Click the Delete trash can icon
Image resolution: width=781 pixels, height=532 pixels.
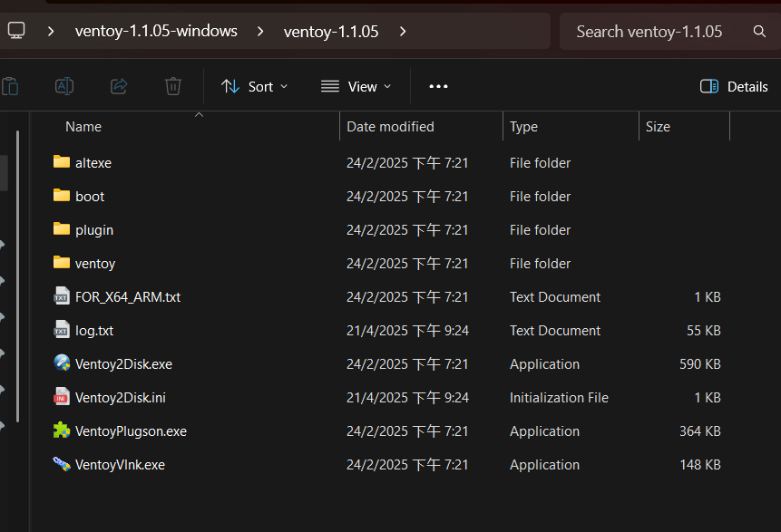[173, 87]
